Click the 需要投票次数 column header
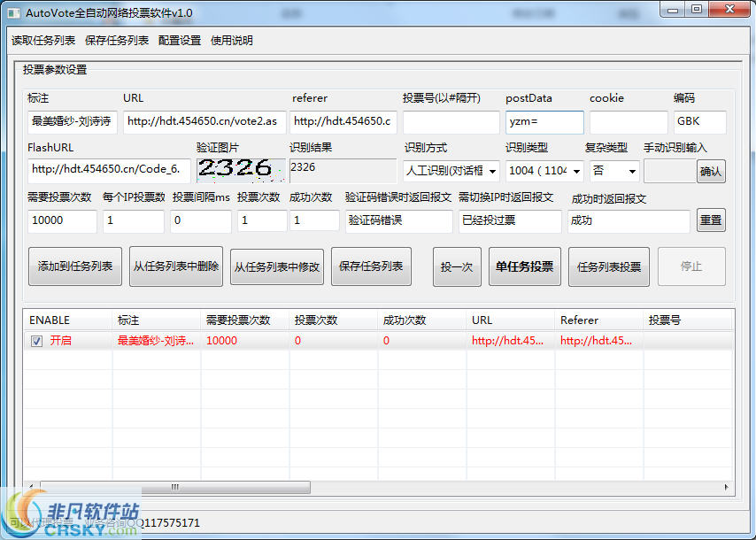 (x=245, y=320)
